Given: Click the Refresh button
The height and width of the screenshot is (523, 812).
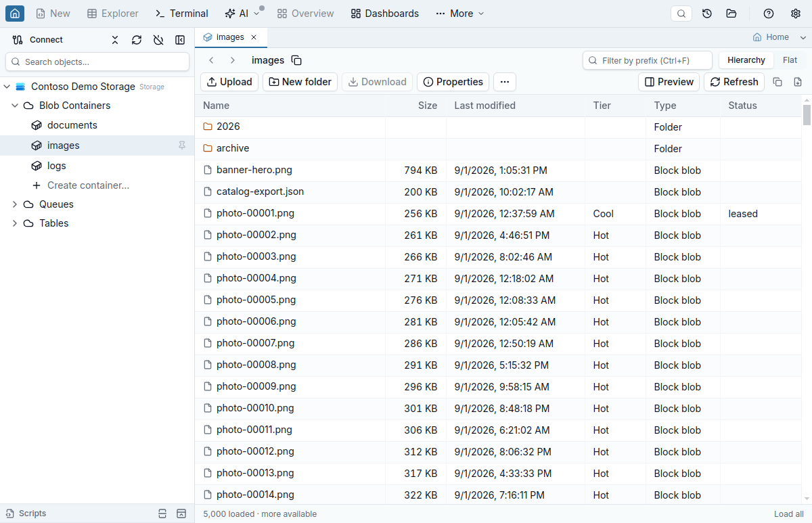Looking at the screenshot, I should pyautogui.click(x=734, y=82).
